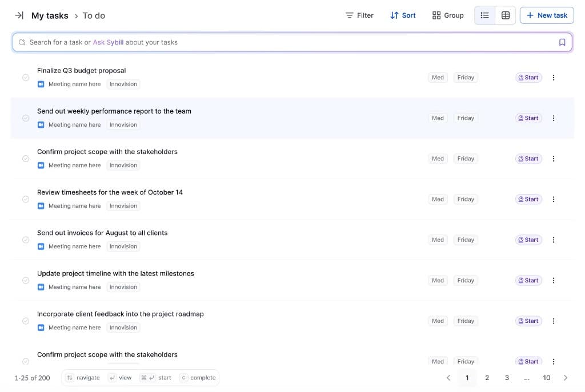Create a task with the 'New task' button

tap(546, 15)
